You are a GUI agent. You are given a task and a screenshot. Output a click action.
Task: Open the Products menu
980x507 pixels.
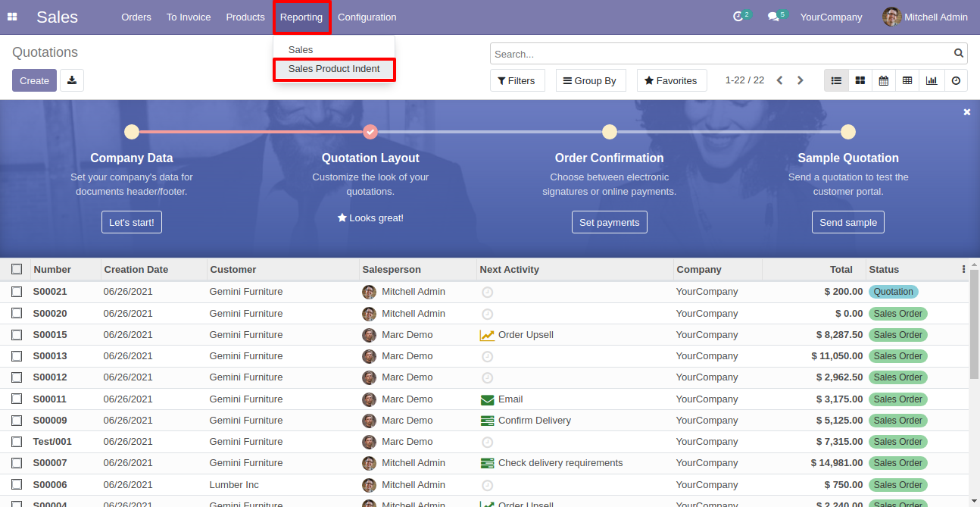(245, 17)
